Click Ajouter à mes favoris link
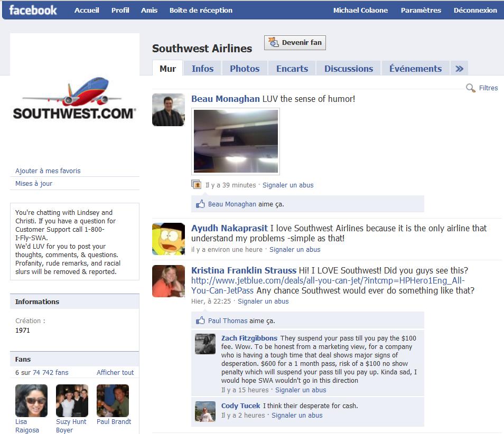 tap(48, 171)
